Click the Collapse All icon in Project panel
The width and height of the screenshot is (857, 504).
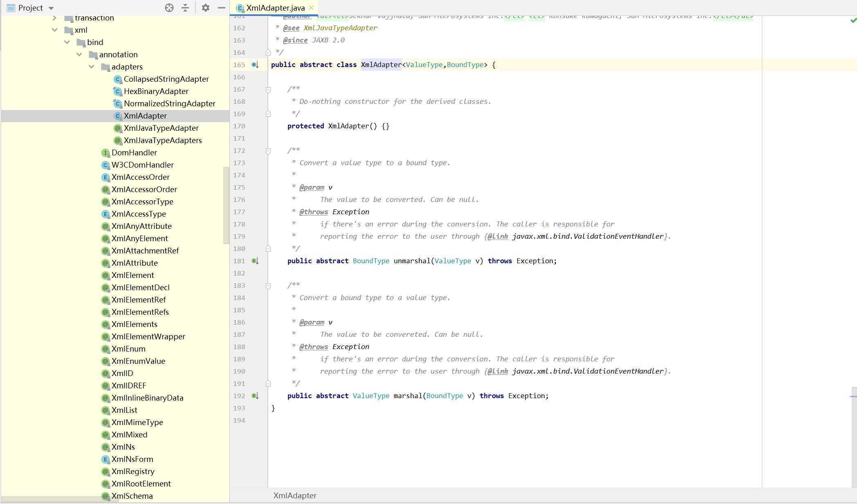(x=185, y=8)
